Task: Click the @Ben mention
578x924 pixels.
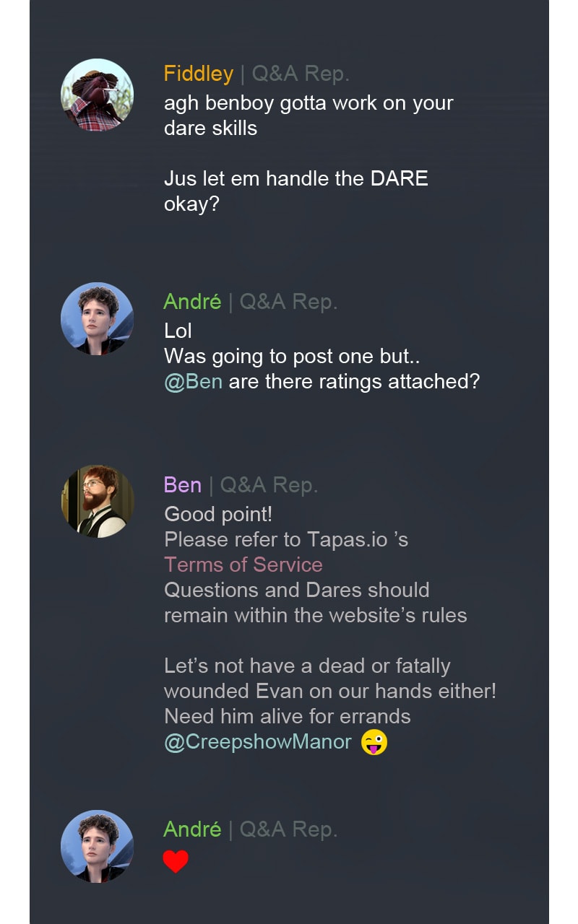Action: click(x=193, y=381)
